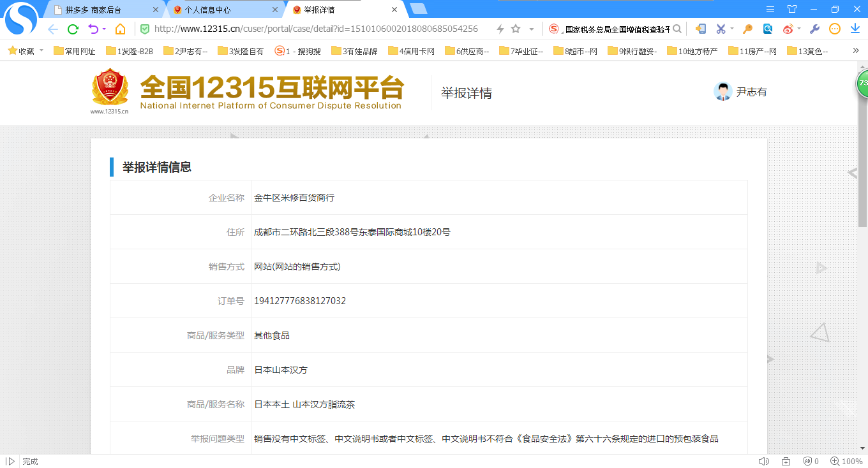Image resolution: width=868 pixels, height=468 pixels.
Task: Open the browser hamburger main menu
Action: click(770, 9)
